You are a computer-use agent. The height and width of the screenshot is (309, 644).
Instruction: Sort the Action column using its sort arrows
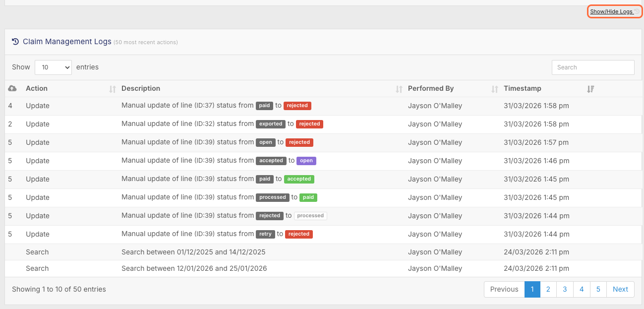tap(113, 89)
